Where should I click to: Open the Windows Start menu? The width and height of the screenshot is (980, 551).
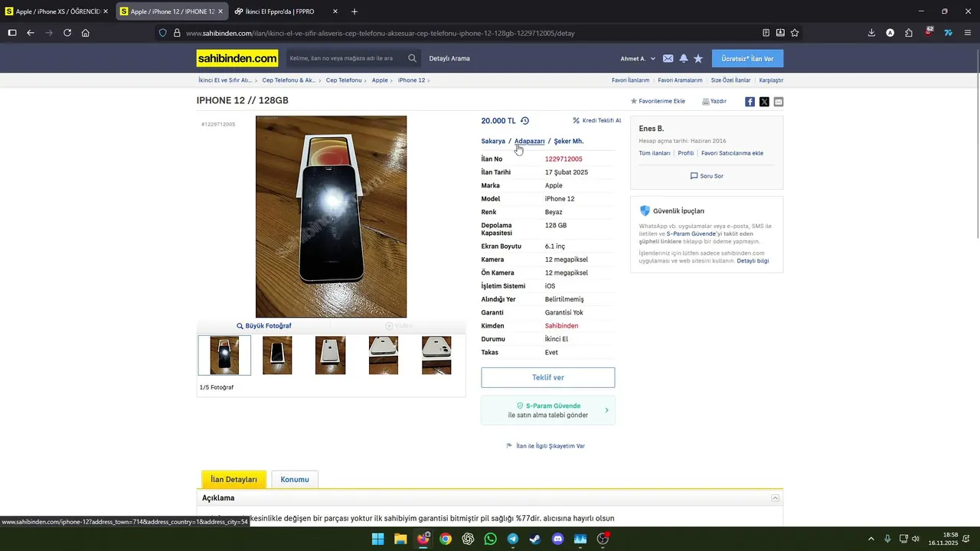pyautogui.click(x=377, y=539)
